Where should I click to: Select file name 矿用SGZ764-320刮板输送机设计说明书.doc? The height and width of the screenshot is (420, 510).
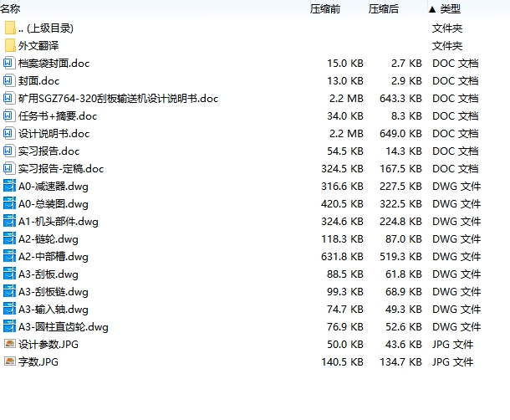tap(118, 99)
